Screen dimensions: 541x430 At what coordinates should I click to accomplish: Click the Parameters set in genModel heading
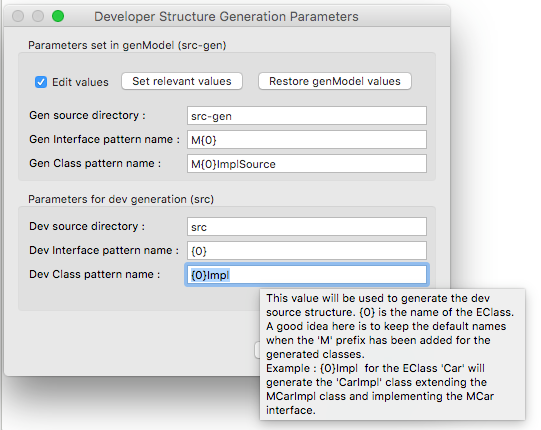click(127, 45)
